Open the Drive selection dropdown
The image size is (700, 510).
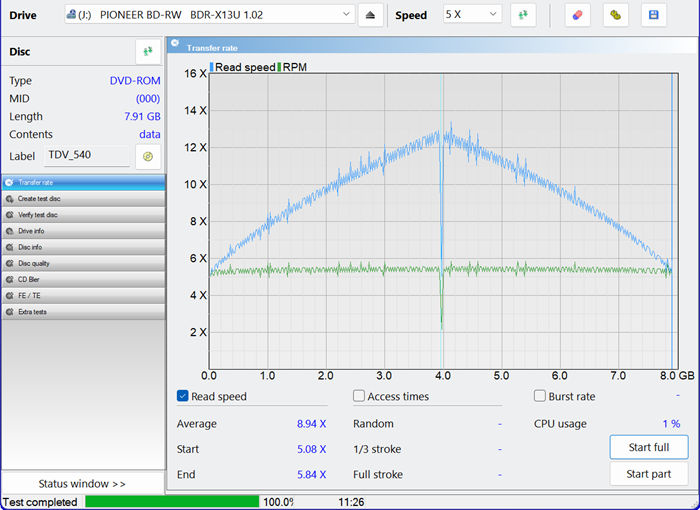pos(208,15)
